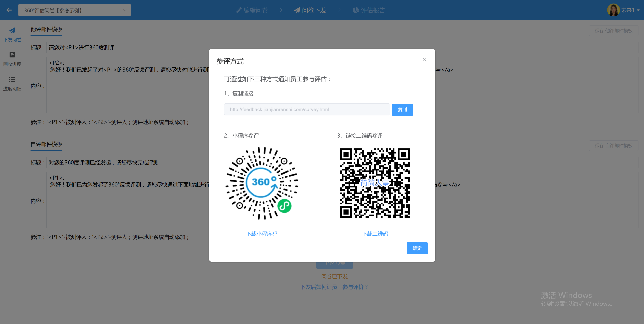Viewport: 644px width, 324px height.
Task: Click the back arrow icon
Action: coord(9,10)
